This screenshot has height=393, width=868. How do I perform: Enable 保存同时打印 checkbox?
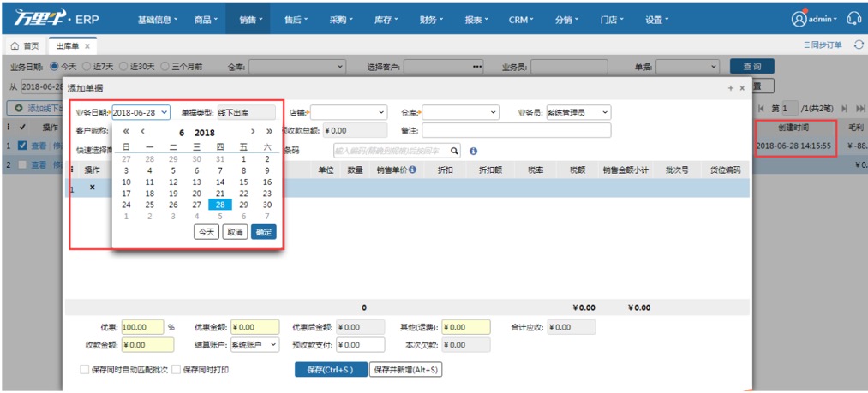tap(176, 369)
